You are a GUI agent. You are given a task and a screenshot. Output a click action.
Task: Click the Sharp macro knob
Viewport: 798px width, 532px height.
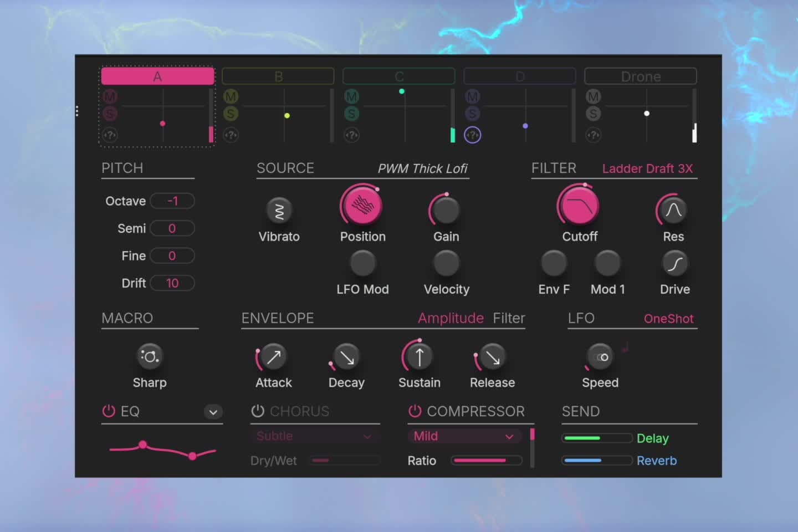pyautogui.click(x=150, y=356)
